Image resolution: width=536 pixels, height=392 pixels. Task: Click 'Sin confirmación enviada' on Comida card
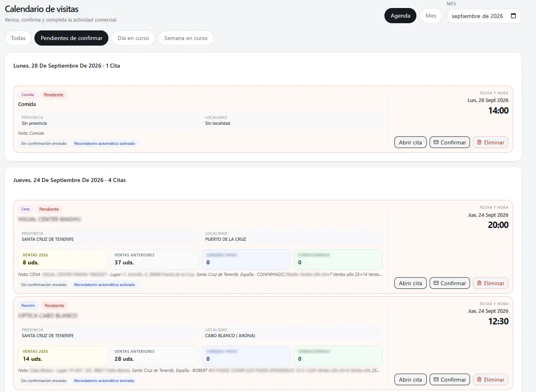(44, 143)
